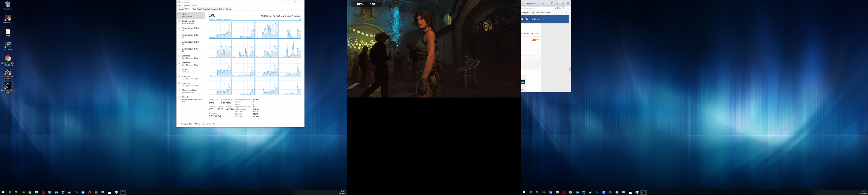Select Bluetooth-PAN in performance sidebar
868x195 pixels.
coord(191,91)
